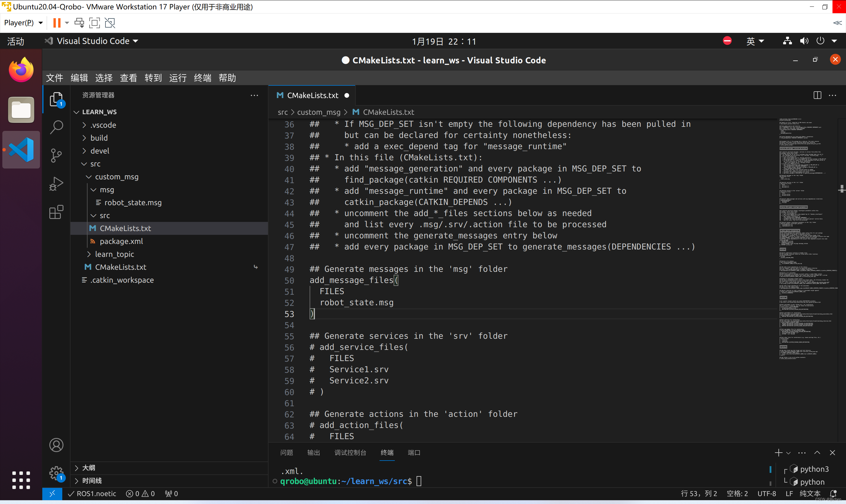This screenshot has height=504, width=846.
Task: Close the terminal panel
Action: 832,452
